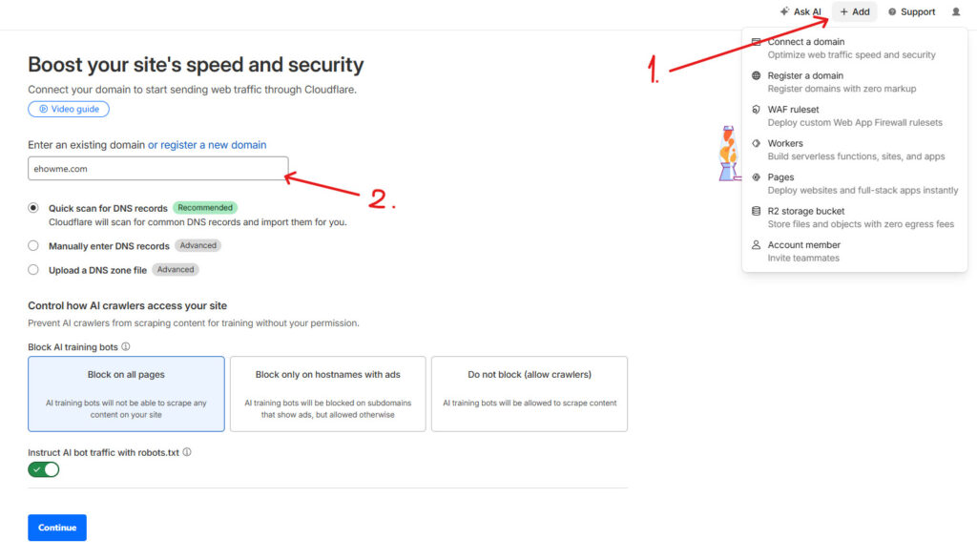Viewport: 977px width, 560px height.
Task: Open the Add dropdown menu
Action: (x=854, y=11)
